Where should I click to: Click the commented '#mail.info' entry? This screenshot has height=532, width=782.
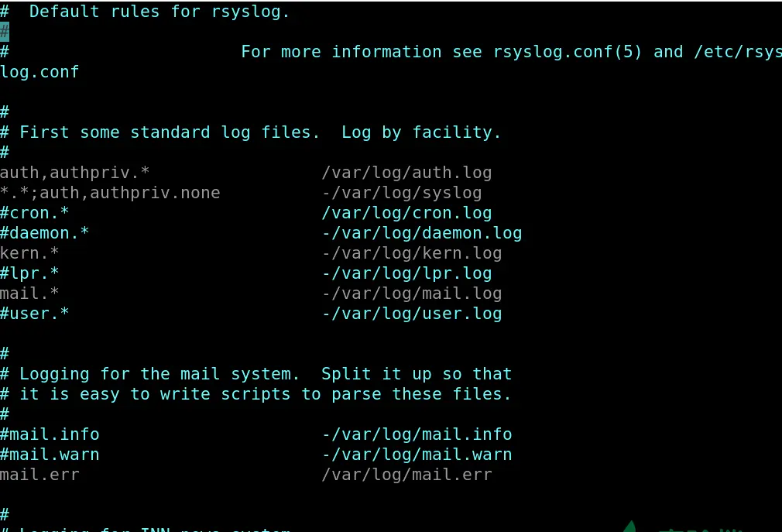(x=50, y=434)
